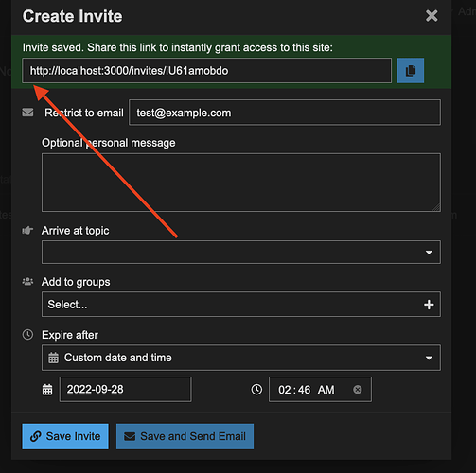The height and width of the screenshot is (473, 476).
Task: Click the Save Invite button
Action: 65,436
